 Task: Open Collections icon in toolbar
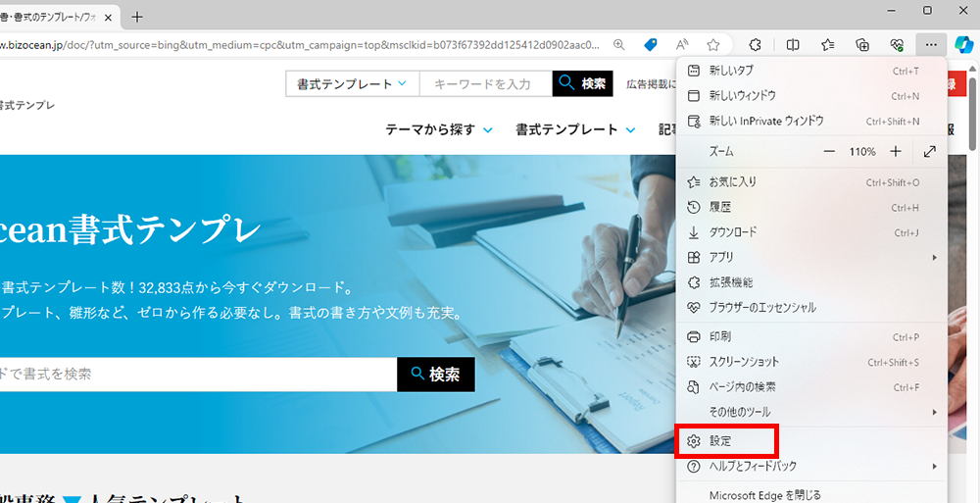point(862,44)
